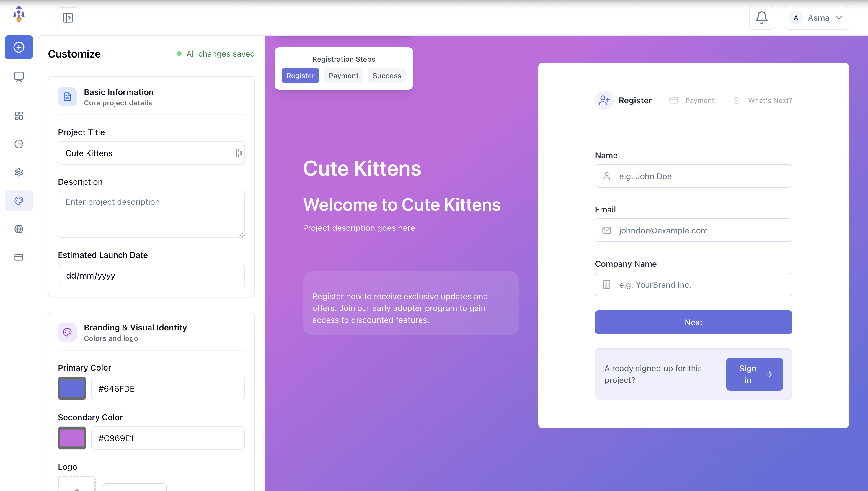
Task: Select the Payment step tab
Action: coord(343,76)
